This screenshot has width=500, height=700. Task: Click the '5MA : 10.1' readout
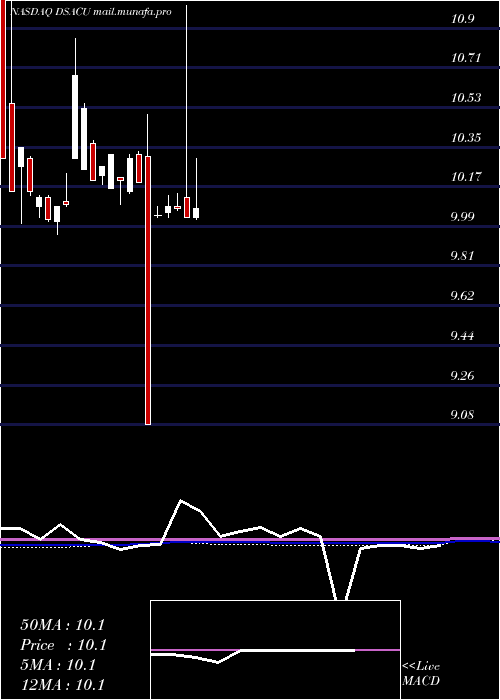[58, 665]
